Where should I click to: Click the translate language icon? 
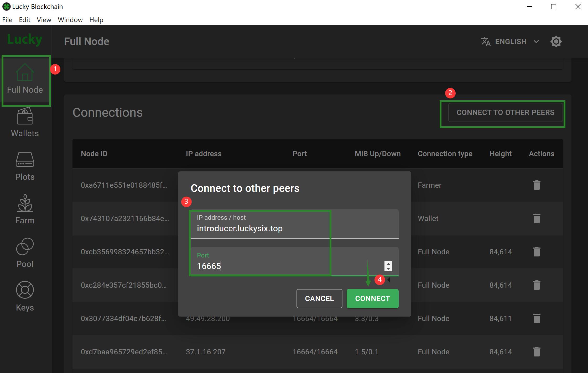click(486, 41)
